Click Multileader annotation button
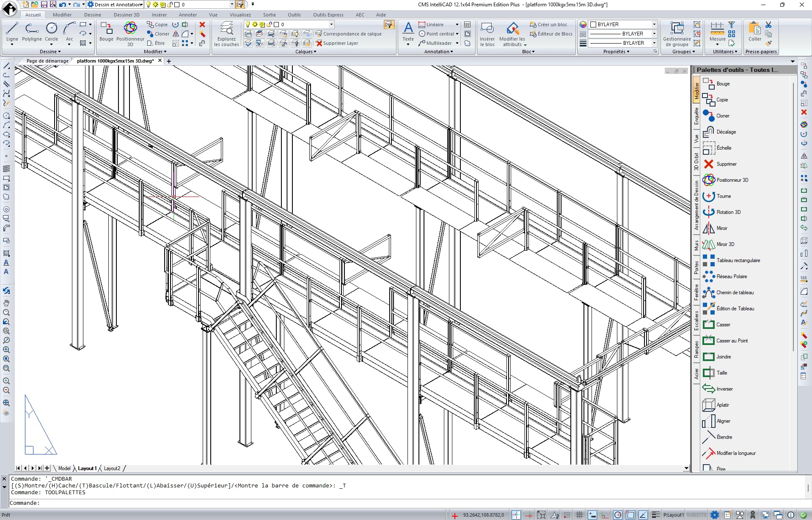The height and width of the screenshot is (520, 812). pos(435,43)
